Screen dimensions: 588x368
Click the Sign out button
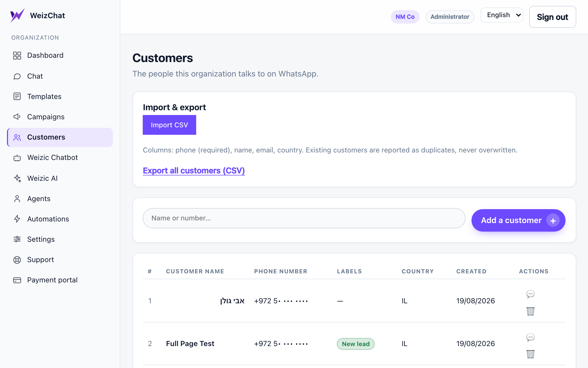coord(553,17)
